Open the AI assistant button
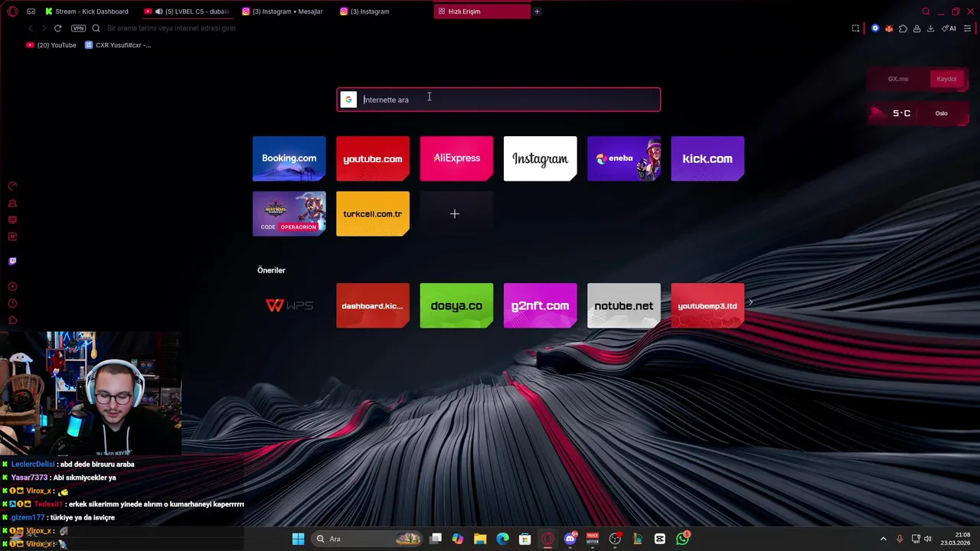The width and height of the screenshot is (980, 551). click(949, 28)
